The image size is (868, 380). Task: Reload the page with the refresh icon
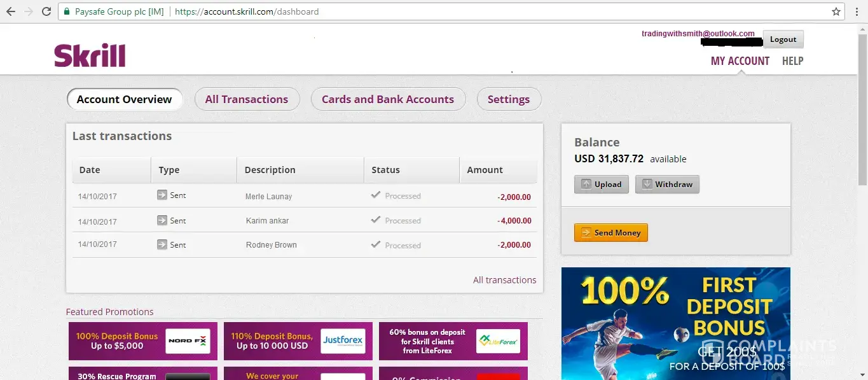click(x=46, y=11)
